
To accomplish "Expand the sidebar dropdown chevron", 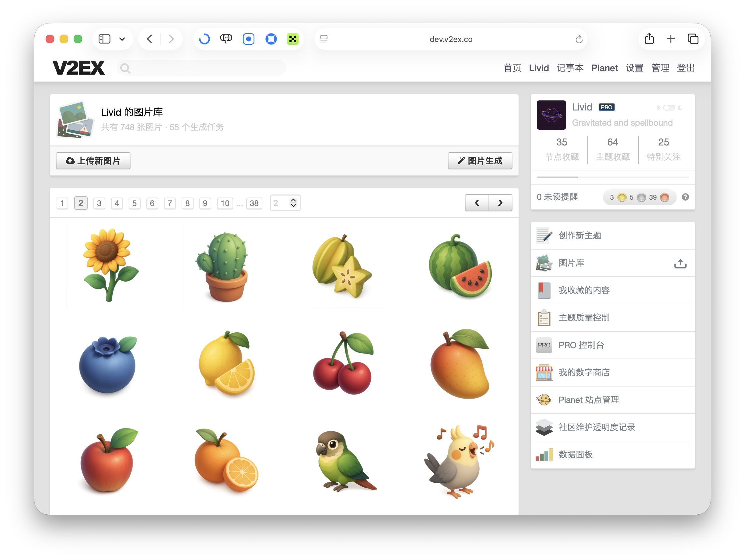I will [122, 39].
